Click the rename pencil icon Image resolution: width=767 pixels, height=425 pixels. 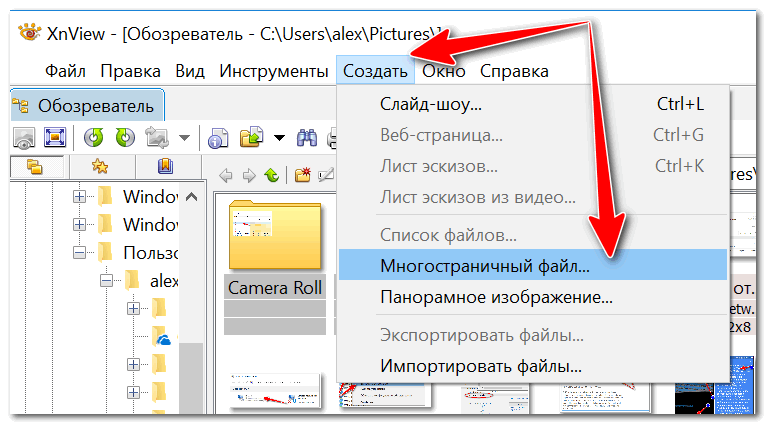tap(326, 175)
